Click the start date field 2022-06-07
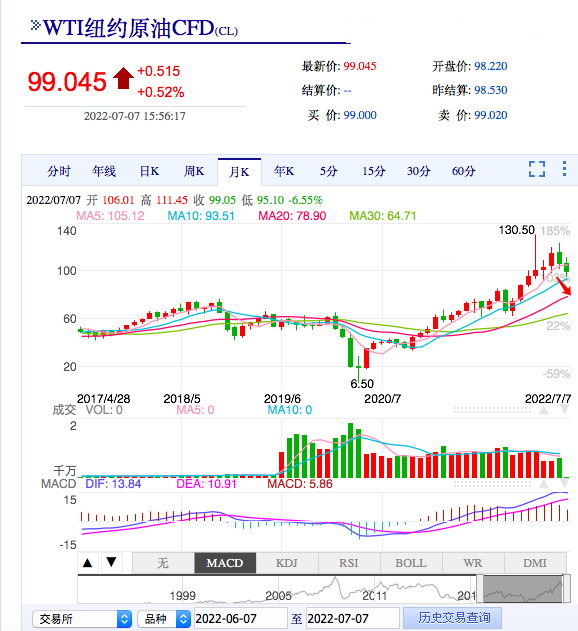This screenshot has width=578, height=631. click(241, 619)
